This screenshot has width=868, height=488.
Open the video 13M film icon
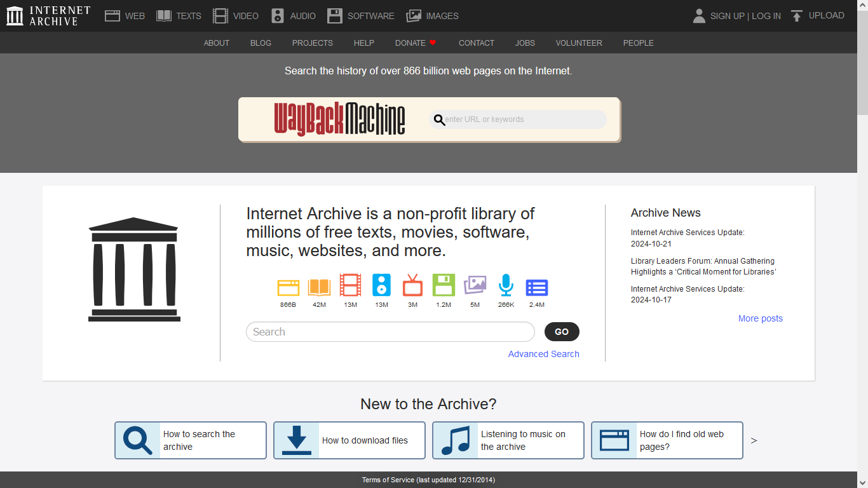(x=350, y=285)
